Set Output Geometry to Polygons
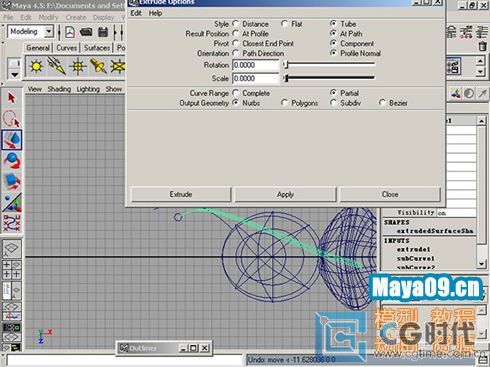Image resolution: width=490 pixels, height=367 pixels. (284, 103)
